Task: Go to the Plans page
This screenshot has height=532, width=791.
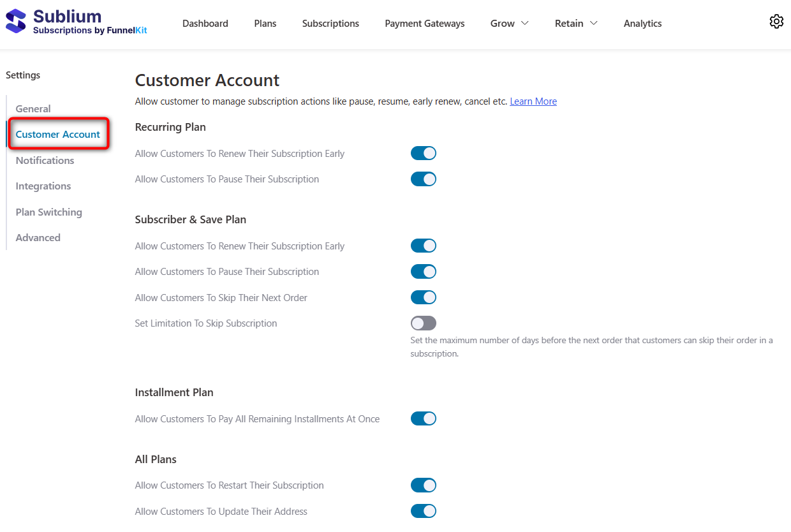Action: [265, 24]
